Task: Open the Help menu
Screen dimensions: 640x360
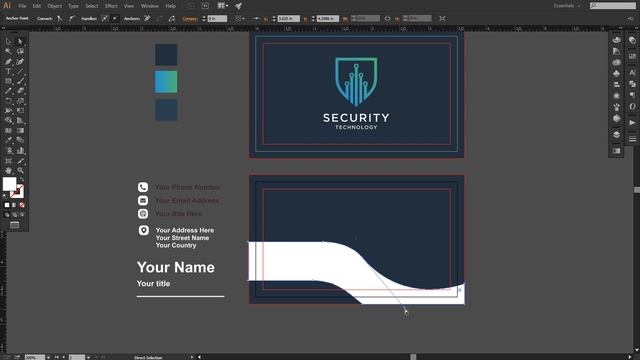Action: click(x=171, y=6)
